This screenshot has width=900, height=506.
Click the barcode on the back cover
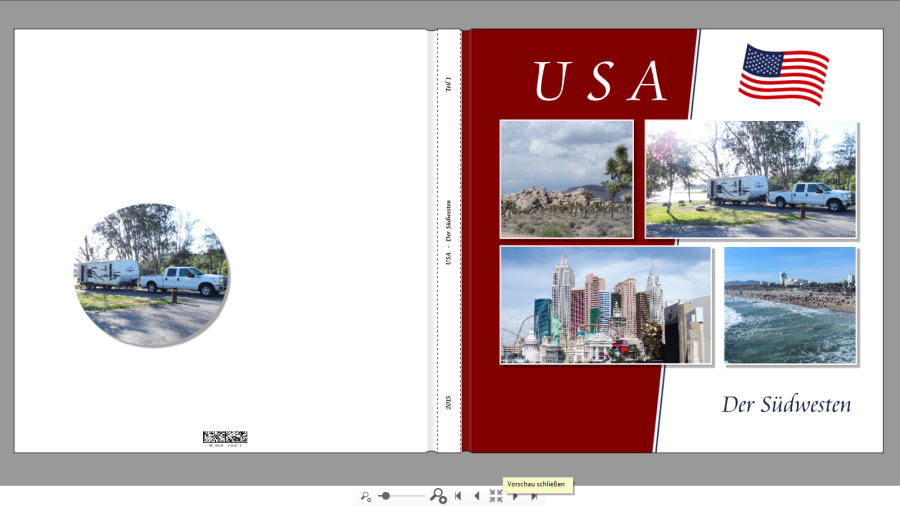click(224, 437)
